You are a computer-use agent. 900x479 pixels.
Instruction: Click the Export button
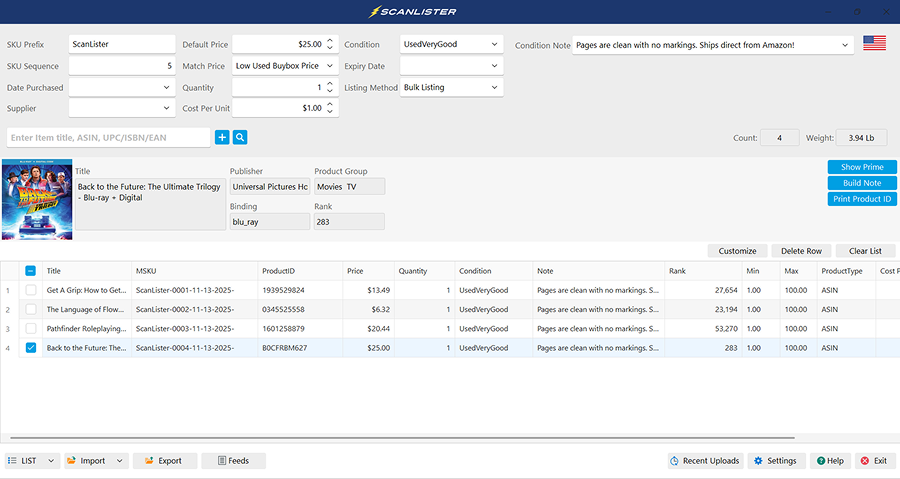(x=165, y=461)
